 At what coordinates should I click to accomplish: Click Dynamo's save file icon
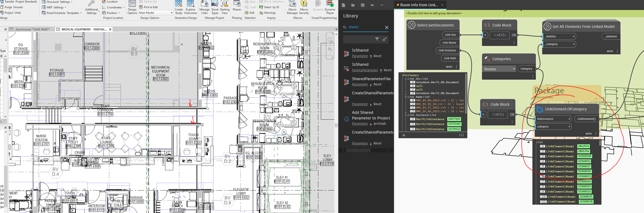[x=362, y=5]
